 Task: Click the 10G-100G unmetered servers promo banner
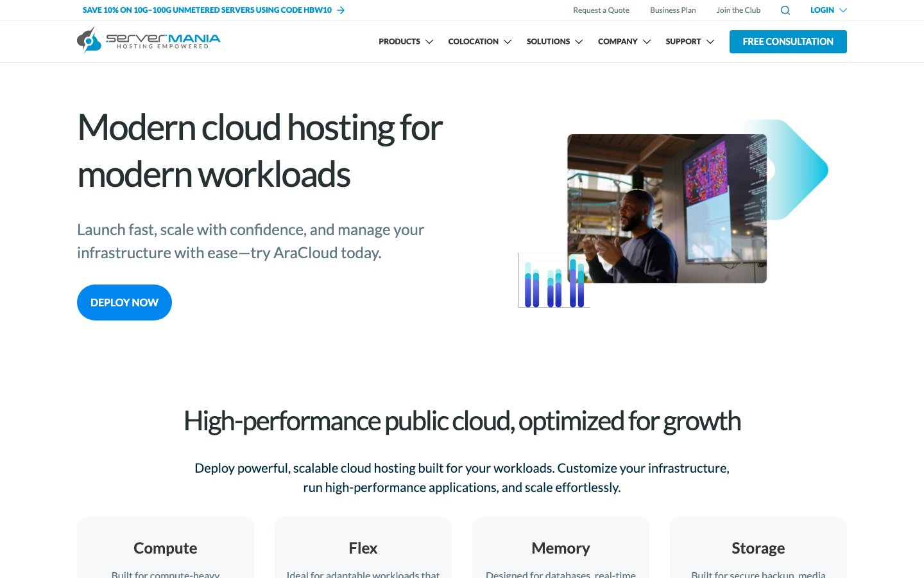tap(207, 10)
